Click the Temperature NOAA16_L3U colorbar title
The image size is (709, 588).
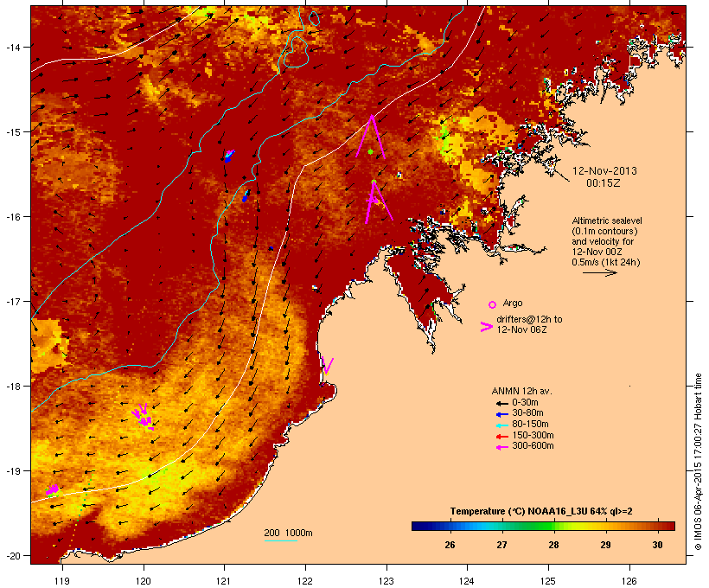click(541, 511)
